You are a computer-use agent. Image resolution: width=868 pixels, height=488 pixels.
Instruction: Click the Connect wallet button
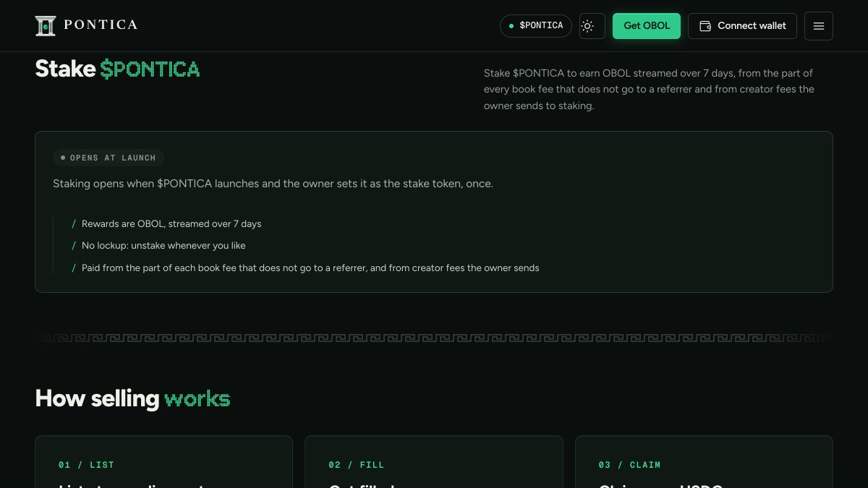tap(742, 26)
